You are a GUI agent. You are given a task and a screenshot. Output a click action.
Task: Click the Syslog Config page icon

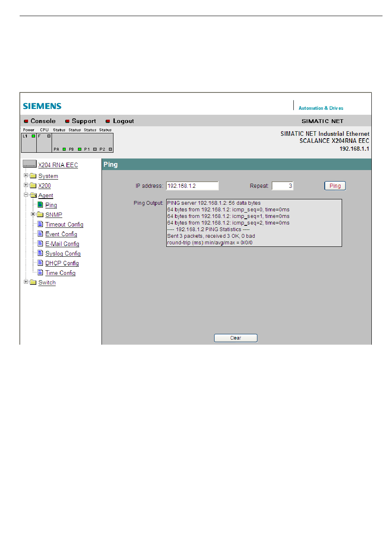coord(40,253)
